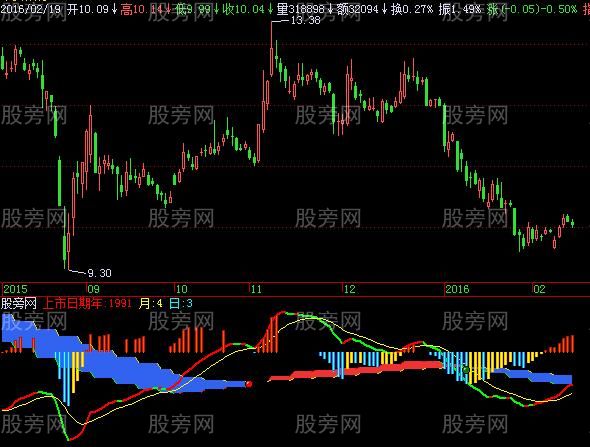Screen dimensions: 590x447
Task: Click the date 2016/02/19 in the header
Action: coord(31,9)
